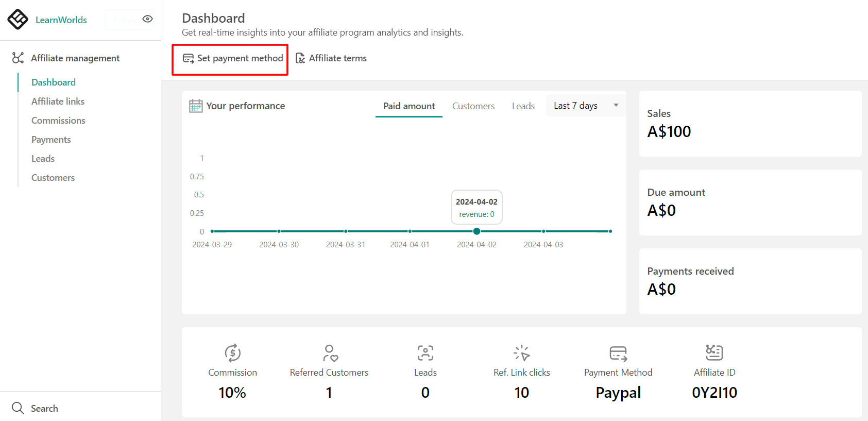Click the Payment Method card icon

[618, 353]
